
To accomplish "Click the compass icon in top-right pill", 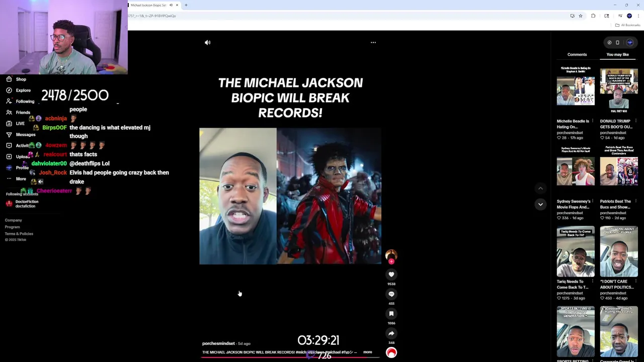I will tap(609, 42).
